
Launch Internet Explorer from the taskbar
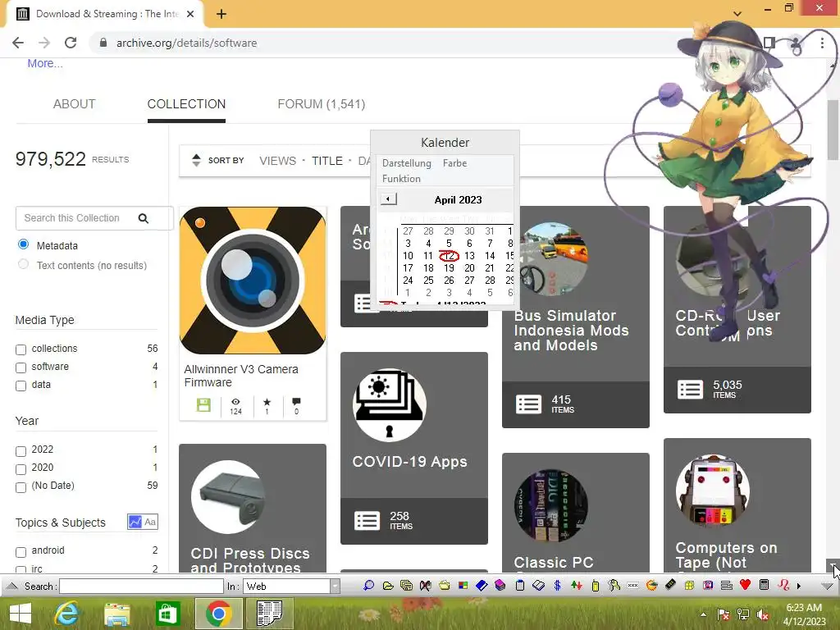point(67,614)
